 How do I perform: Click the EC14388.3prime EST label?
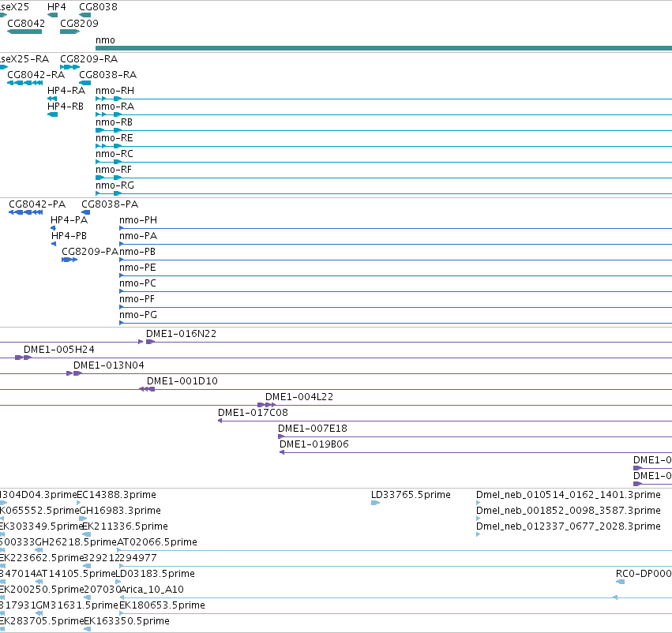point(116,495)
